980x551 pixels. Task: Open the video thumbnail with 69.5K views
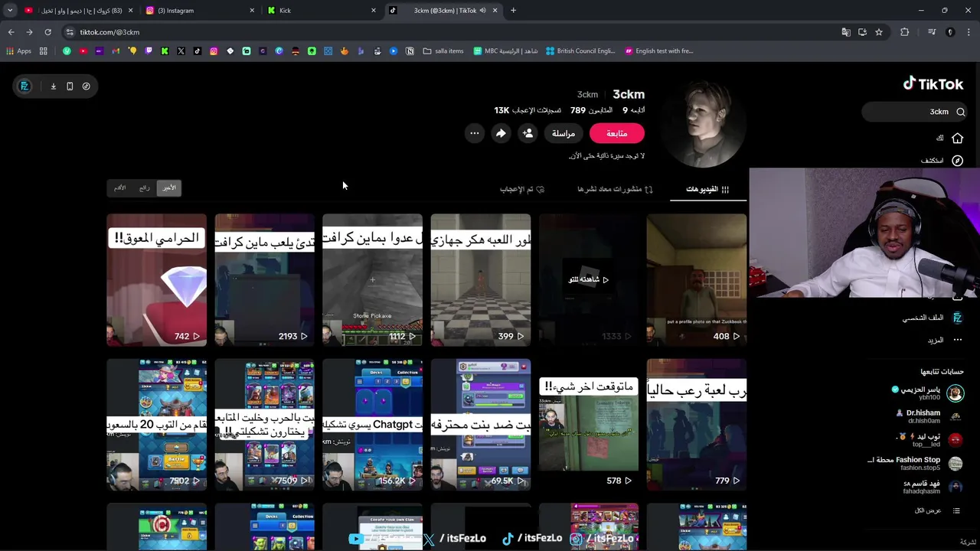click(x=480, y=425)
